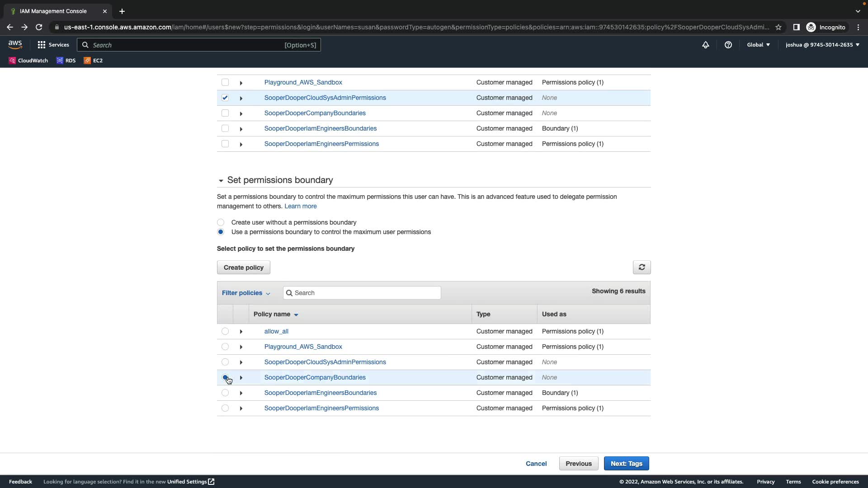Refresh the boundary policy list
The height and width of the screenshot is (488, 868).
click(642, 267)
